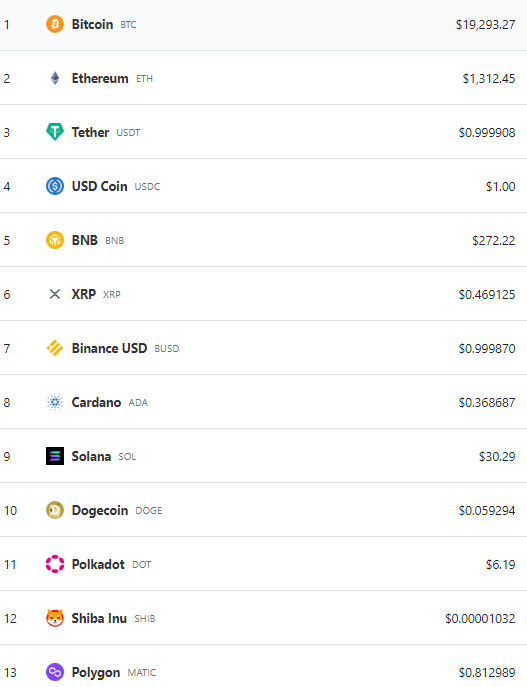527x687 pixels.
Task: Click the XRP cross logo icon
Action: [55, 294]
